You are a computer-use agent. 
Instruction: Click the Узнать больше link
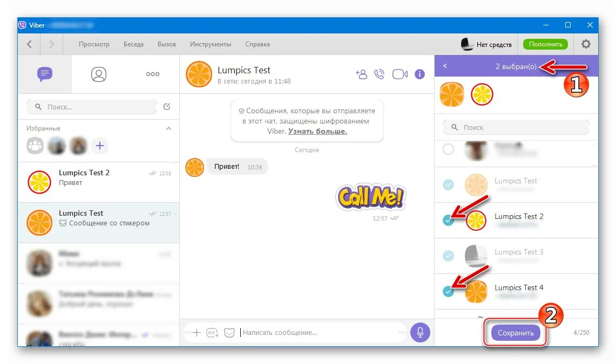coord(317,132)
